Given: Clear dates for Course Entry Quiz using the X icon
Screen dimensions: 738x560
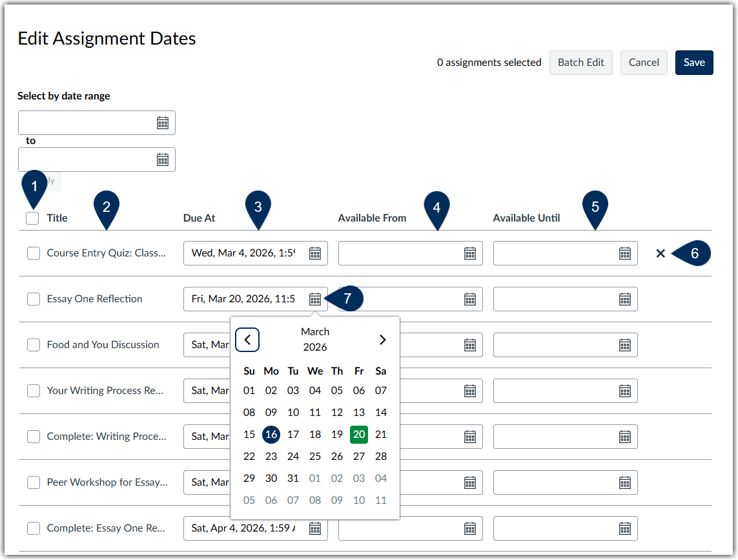Looking at the screenshot, I should pos(661,253).
